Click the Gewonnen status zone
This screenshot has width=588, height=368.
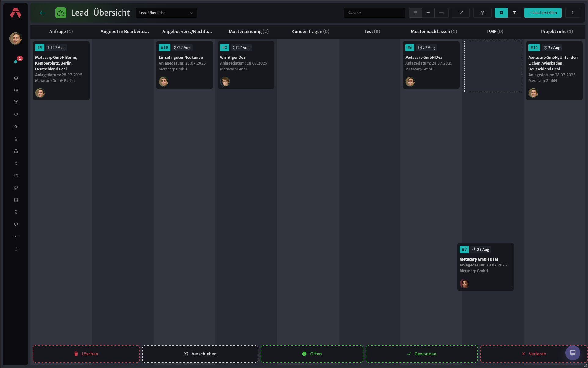[422, 354]
